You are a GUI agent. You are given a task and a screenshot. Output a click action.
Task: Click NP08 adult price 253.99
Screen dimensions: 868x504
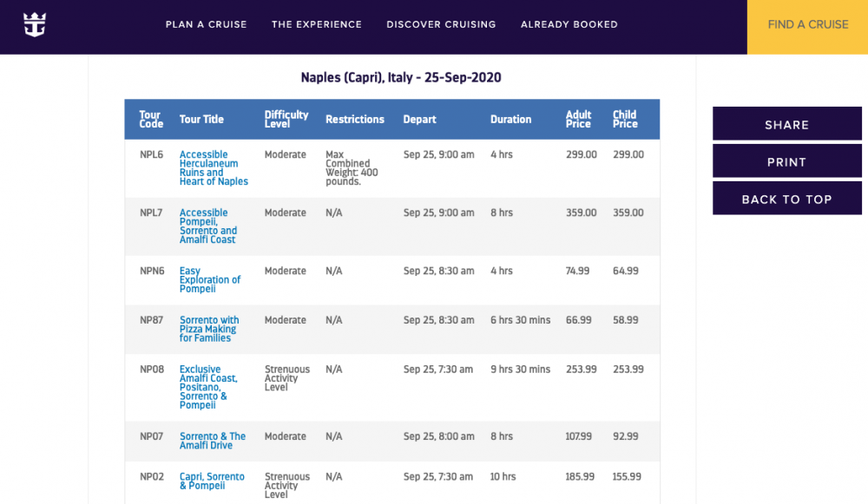pyautogui.click(x=582, y=369)
